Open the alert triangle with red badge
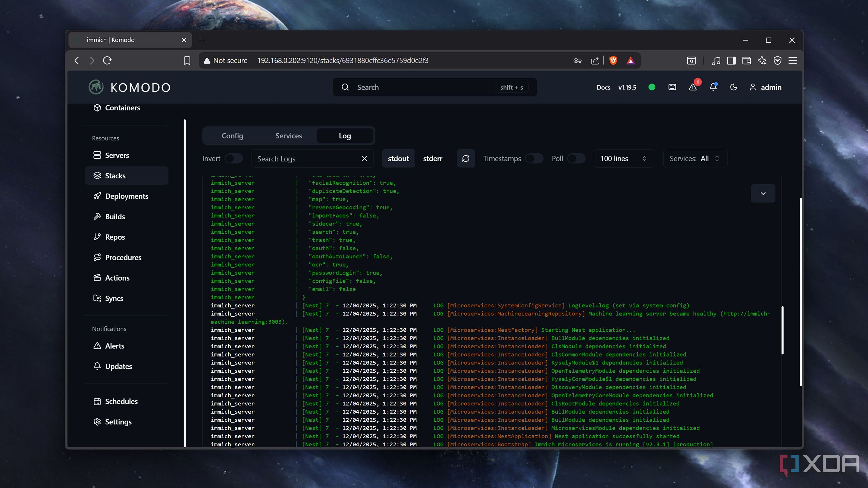Screen dimensions: 868x488 tap(693, 87)
